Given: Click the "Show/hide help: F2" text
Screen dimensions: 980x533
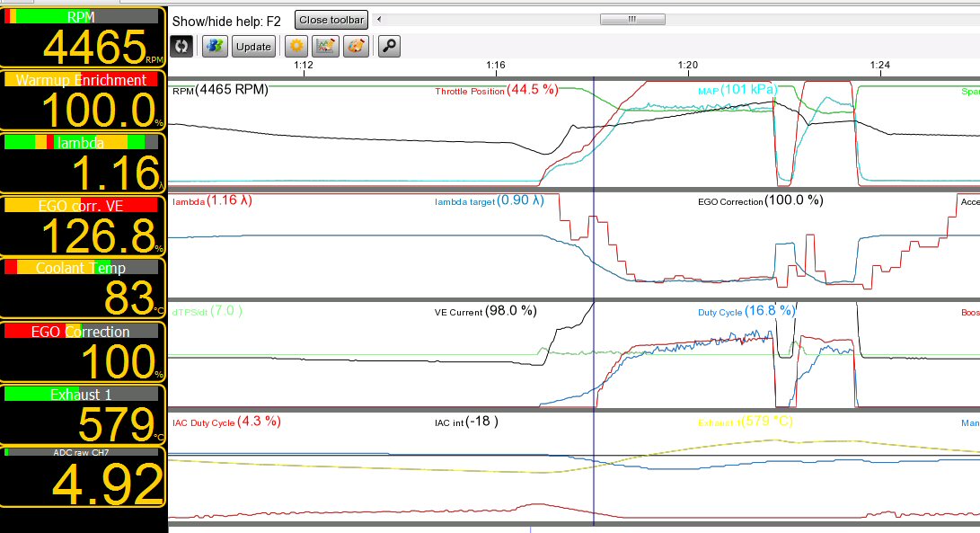Looking at the screenshot, I should (x=226, y=22).
